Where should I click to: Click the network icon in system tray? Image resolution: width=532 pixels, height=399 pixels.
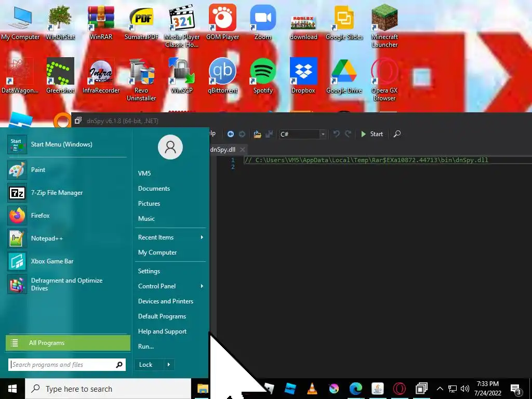click(453, 389)
